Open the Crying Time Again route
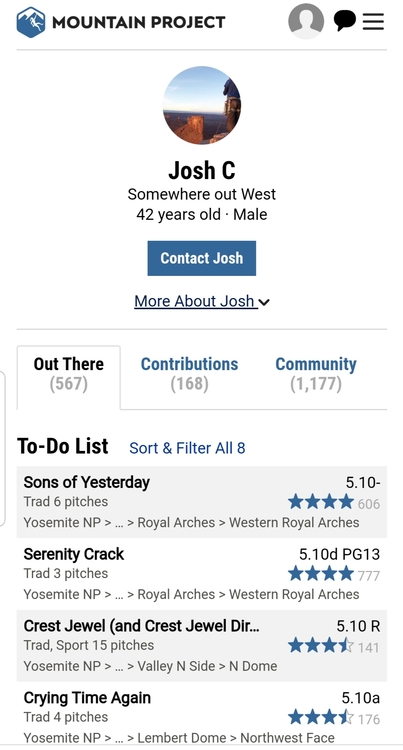This screenshot has height=750, width=403. tap(202, 715)
